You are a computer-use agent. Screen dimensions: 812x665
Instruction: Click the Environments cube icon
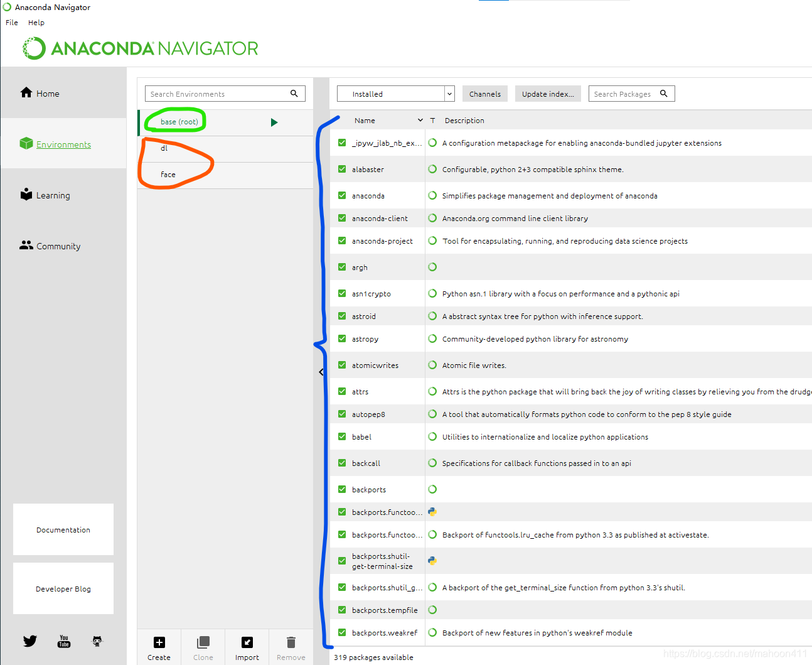tap(26, 143)
